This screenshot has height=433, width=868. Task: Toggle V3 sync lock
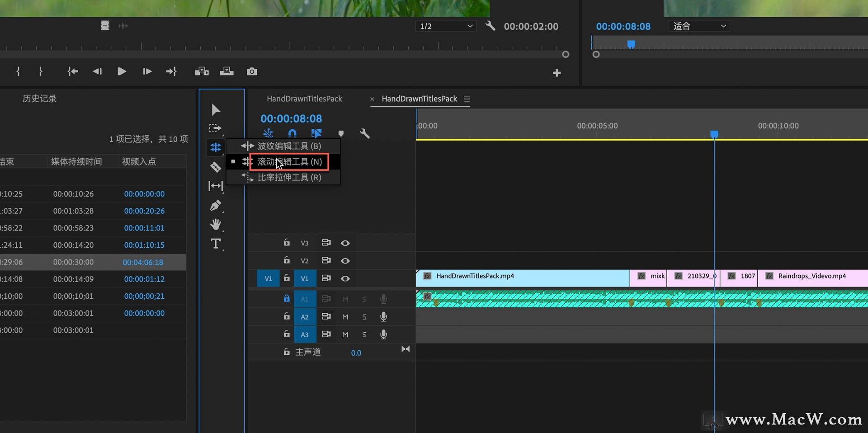[x=326, y=243]
